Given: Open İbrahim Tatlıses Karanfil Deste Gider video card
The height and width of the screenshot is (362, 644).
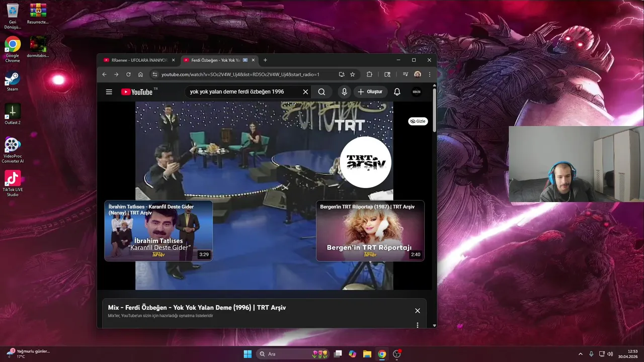Looking at the screenshot, I should pyautogui.click(x=158, y=231).
